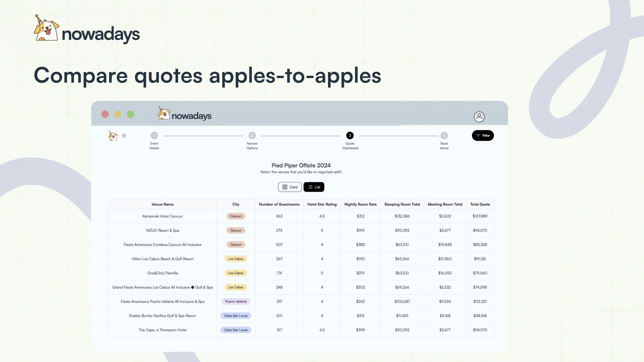Select the Kempinski Hotel Cancun row
The height and width of the screenshot is (362, 644).
pos(162,216)
